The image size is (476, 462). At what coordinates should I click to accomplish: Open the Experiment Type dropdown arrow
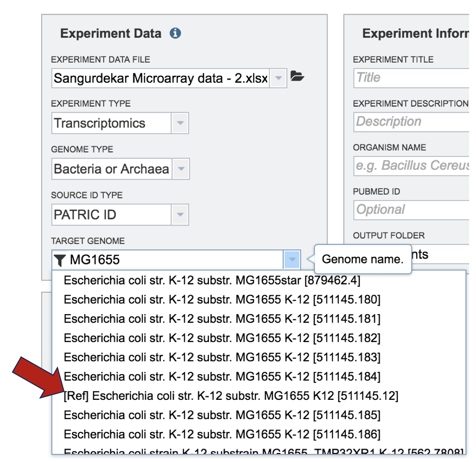click(x=180, y=123)
